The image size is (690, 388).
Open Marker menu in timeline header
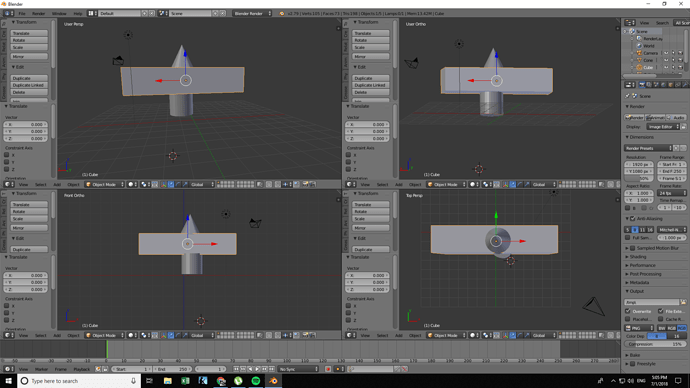[x=41, y=369]
